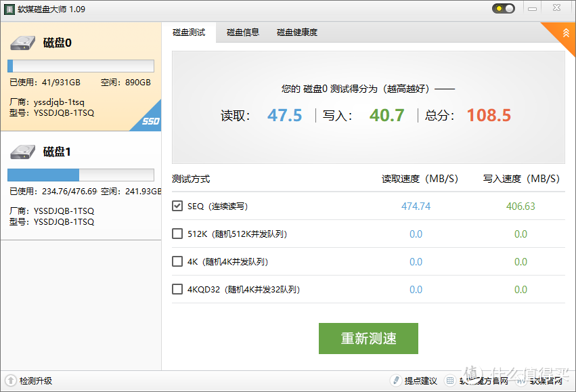Click the read score 47.5

284,115
